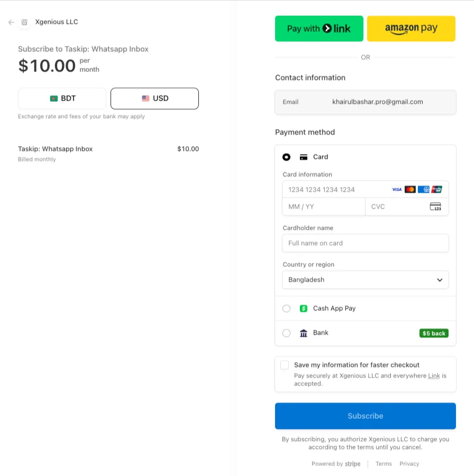Click the blue Subscribe button
The height and width of the screenshot is (476, 474).
366,416
